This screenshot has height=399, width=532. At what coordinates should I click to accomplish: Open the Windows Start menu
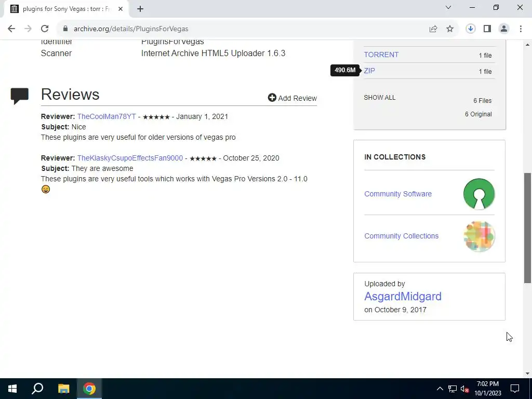[x=12, y=389]
